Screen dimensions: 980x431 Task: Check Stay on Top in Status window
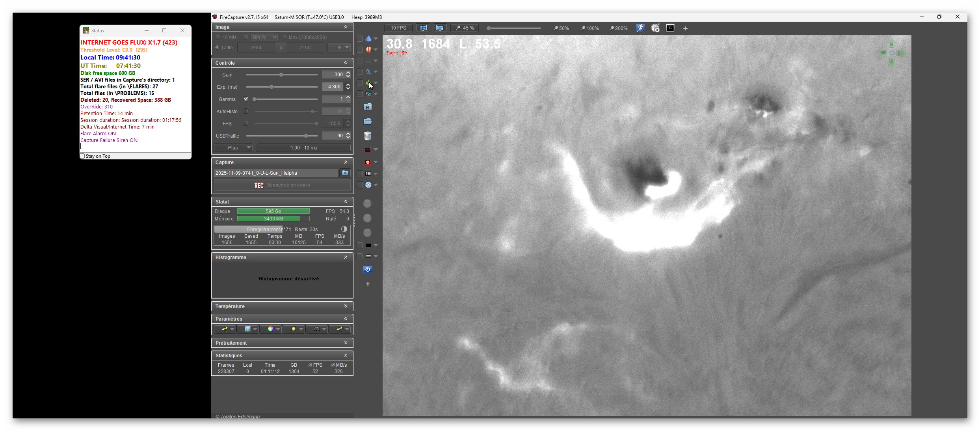point(82,156)
